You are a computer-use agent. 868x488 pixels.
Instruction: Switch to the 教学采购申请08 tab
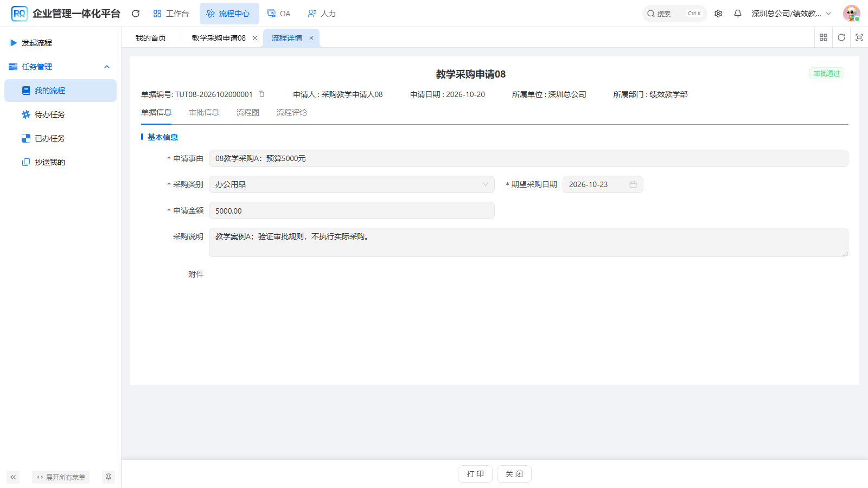coord(219,38)
